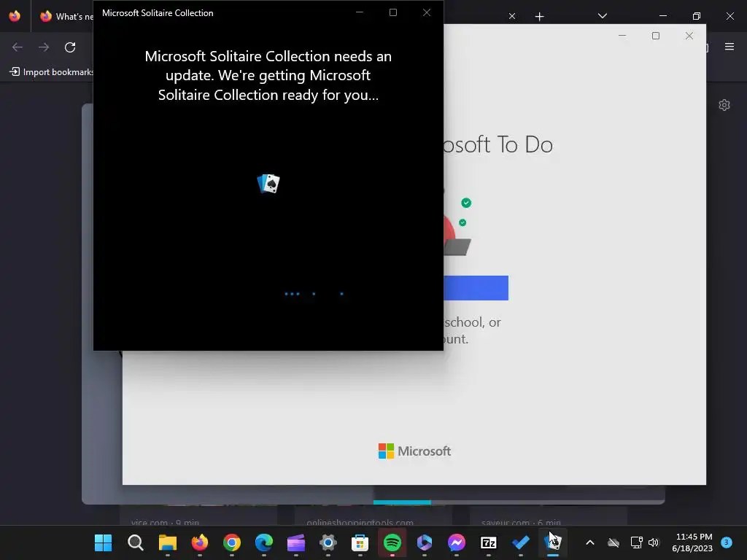This screenshot has height=560, width=747.
Task: Click the blue button in Microsoft To Do
Action: pos(476,287)
